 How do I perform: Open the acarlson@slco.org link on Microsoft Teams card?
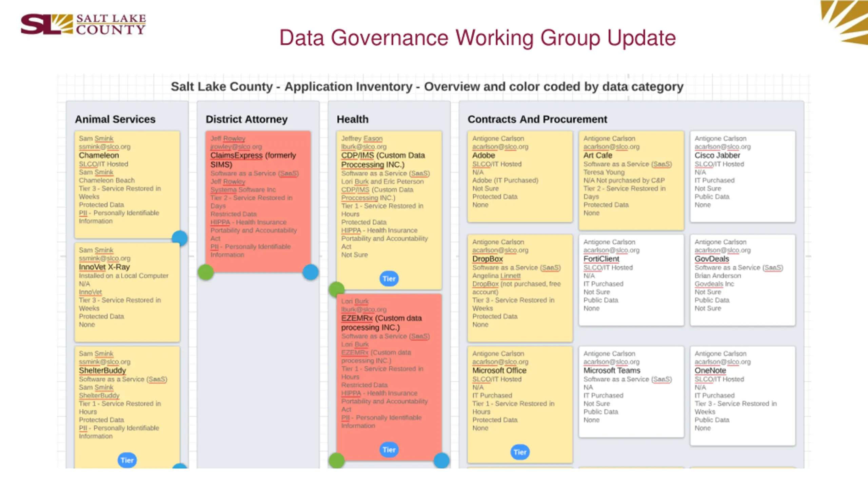(x=611, y=362)
